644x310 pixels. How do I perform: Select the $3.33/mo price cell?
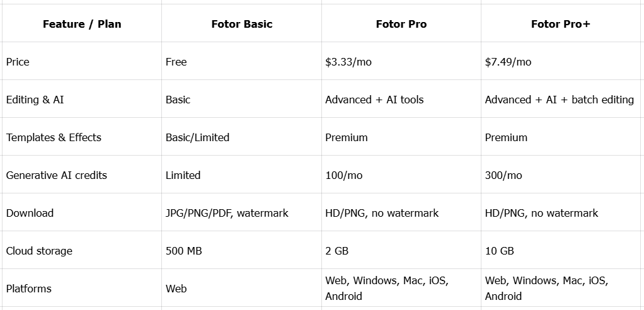344,62
